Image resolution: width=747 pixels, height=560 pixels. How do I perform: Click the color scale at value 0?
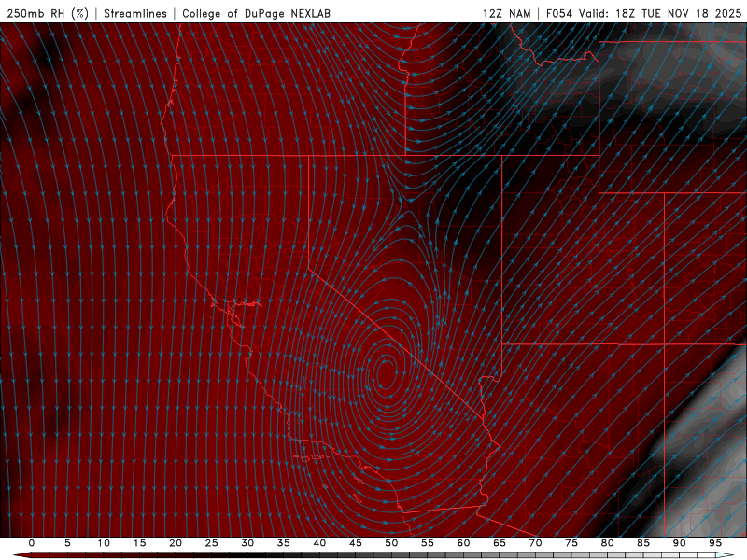(x=32, y=555)
